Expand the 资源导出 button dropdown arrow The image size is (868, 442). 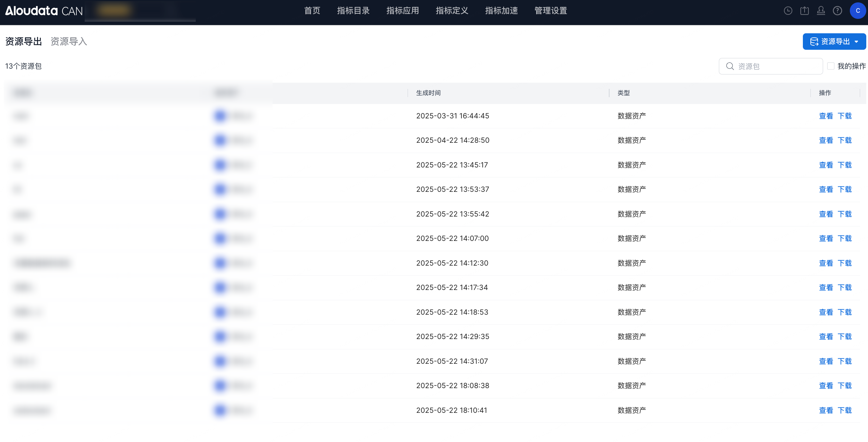857,42
